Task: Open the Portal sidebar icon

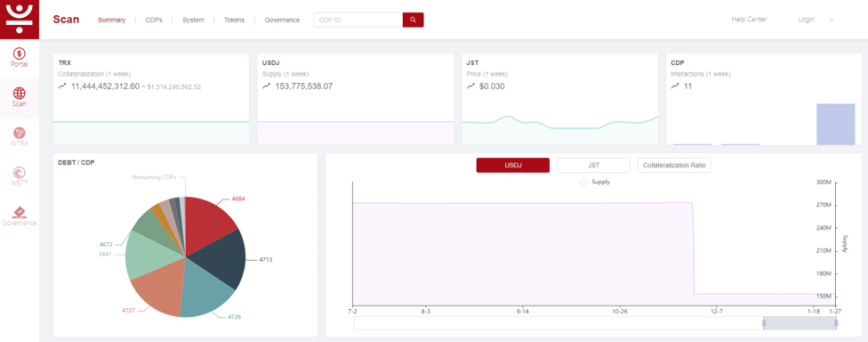Action: [20, 54]
